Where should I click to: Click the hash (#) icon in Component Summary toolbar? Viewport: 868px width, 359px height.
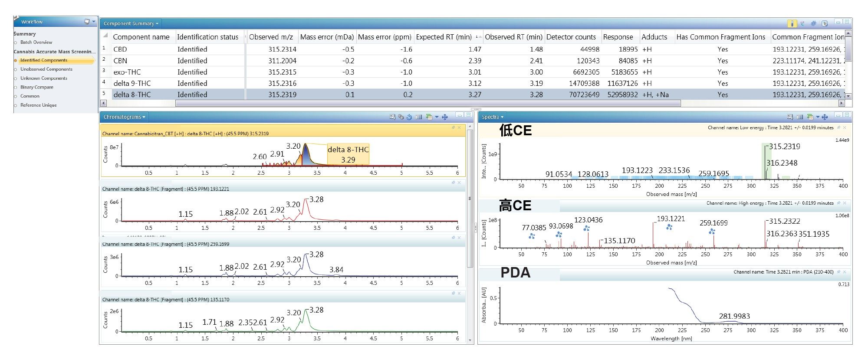[x=813, y=23]
